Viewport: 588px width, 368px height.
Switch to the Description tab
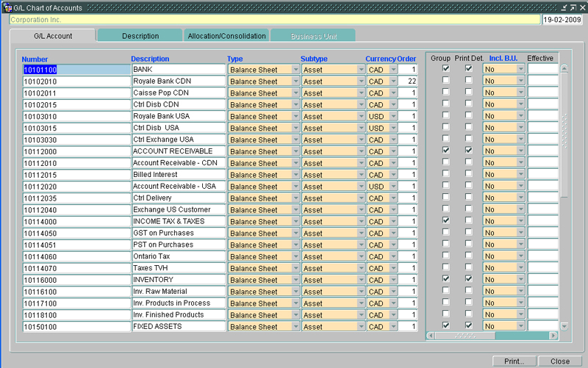click(x=140, y=36)
